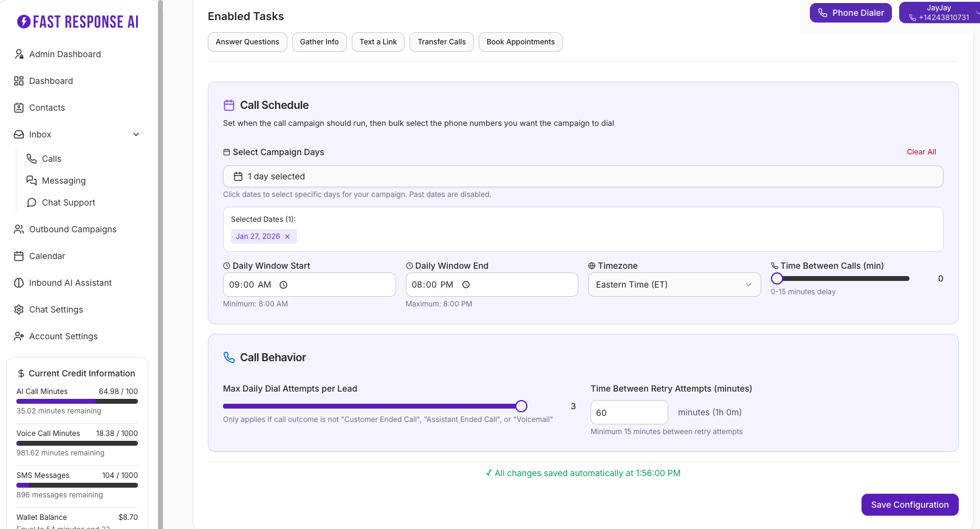Click the Inbound AI Assistant icon

click(19, 283)
